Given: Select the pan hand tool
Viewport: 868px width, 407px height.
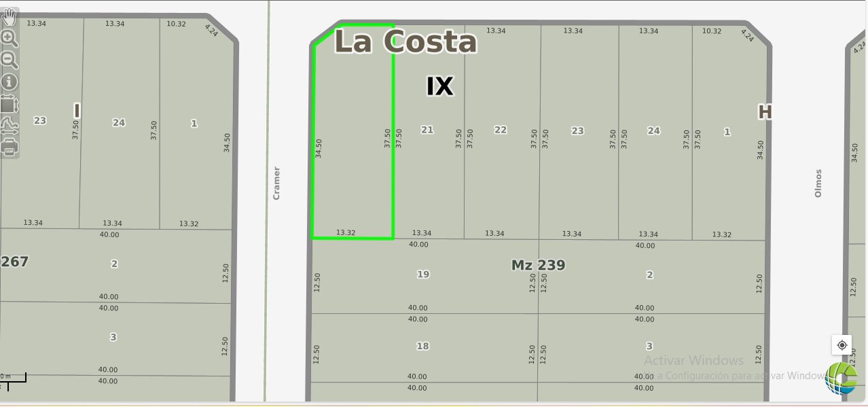Looking at the screenshot, I should tap(10, 16).
